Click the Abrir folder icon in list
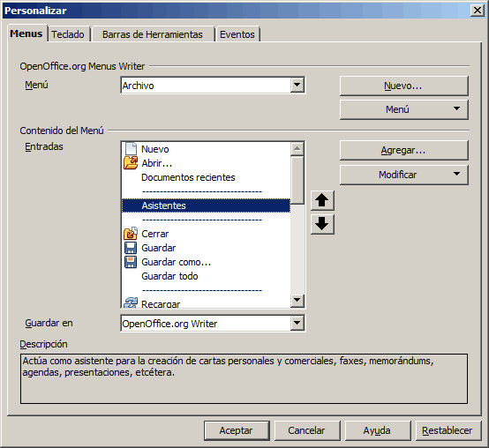Screen dimensions: 489x448 point(131,162)
